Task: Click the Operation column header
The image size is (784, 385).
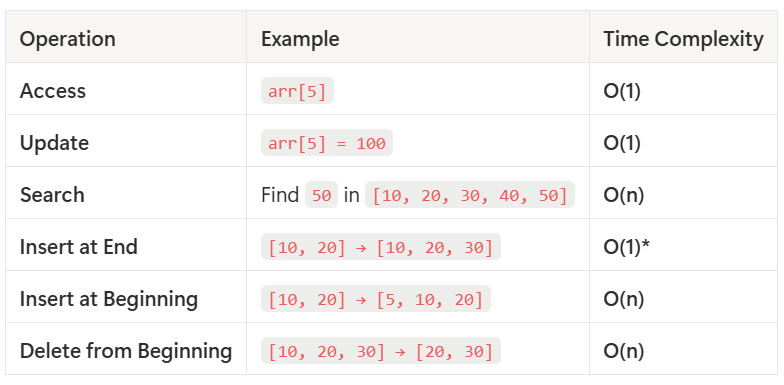Action: 68,39
